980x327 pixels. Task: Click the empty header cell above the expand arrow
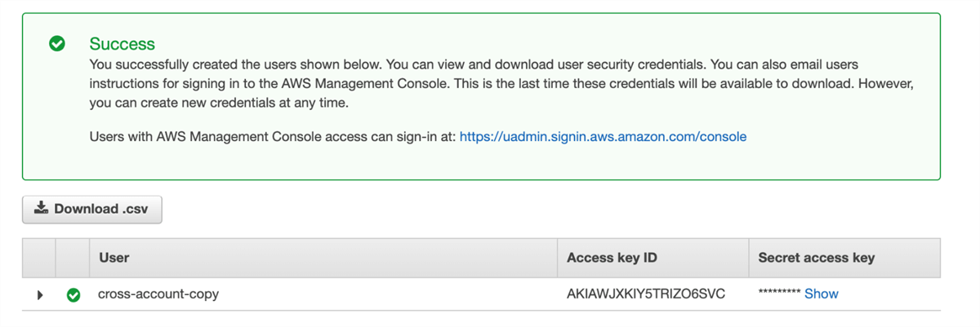[39, 258]
